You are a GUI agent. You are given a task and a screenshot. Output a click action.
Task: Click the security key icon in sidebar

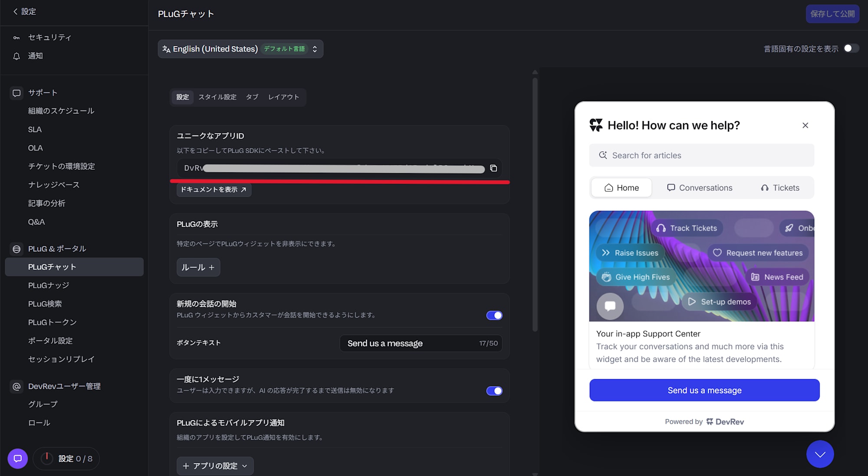16,38
